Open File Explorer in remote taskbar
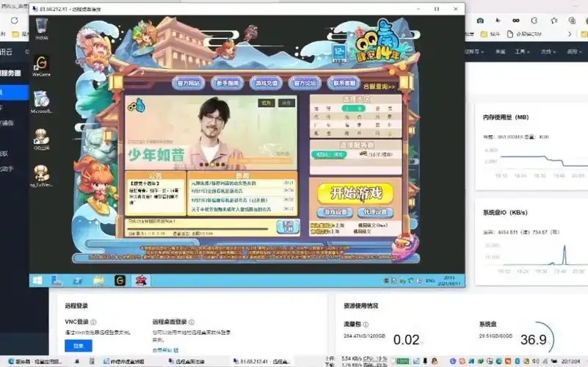Viewport: 588px width, 367px height. pyautogui.click(x=98, y=280)
